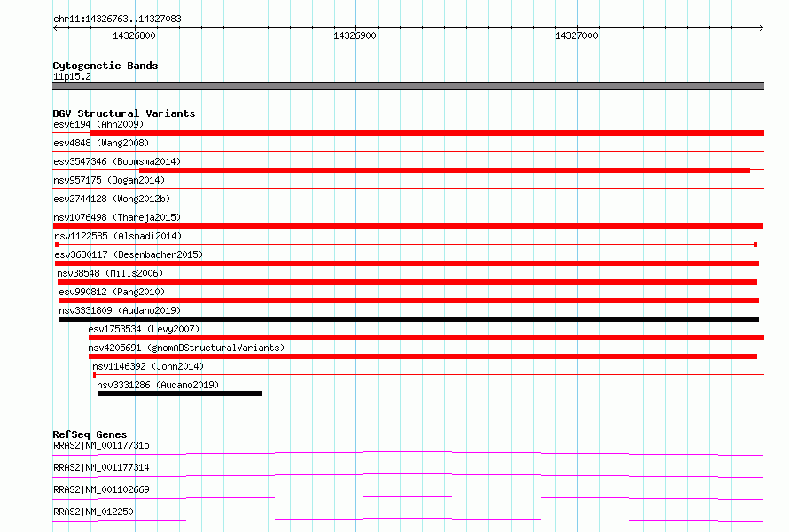Open nsv1146392 (John2014) label
789x532 pixels.
[x=148, y=366]
